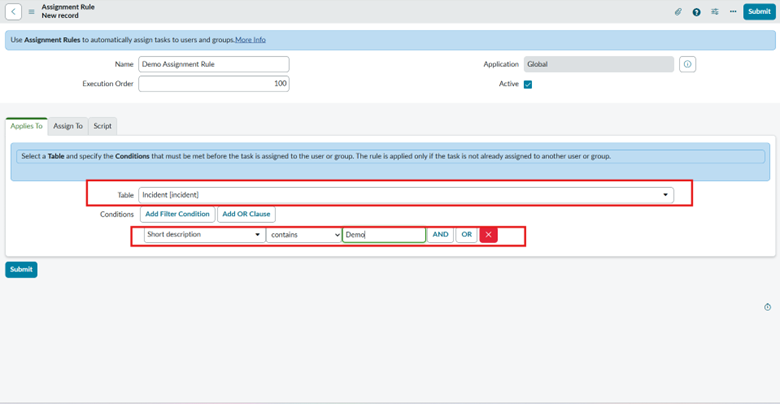Open the more options ellipsis menu

(x=733, y=12)
